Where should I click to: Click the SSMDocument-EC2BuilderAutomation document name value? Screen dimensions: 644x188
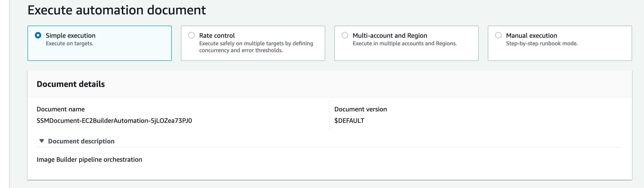114,121
